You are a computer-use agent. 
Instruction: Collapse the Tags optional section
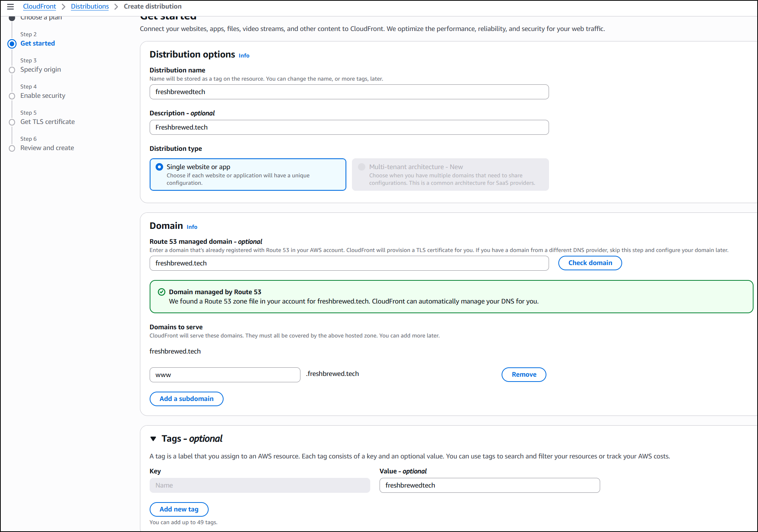153,439
